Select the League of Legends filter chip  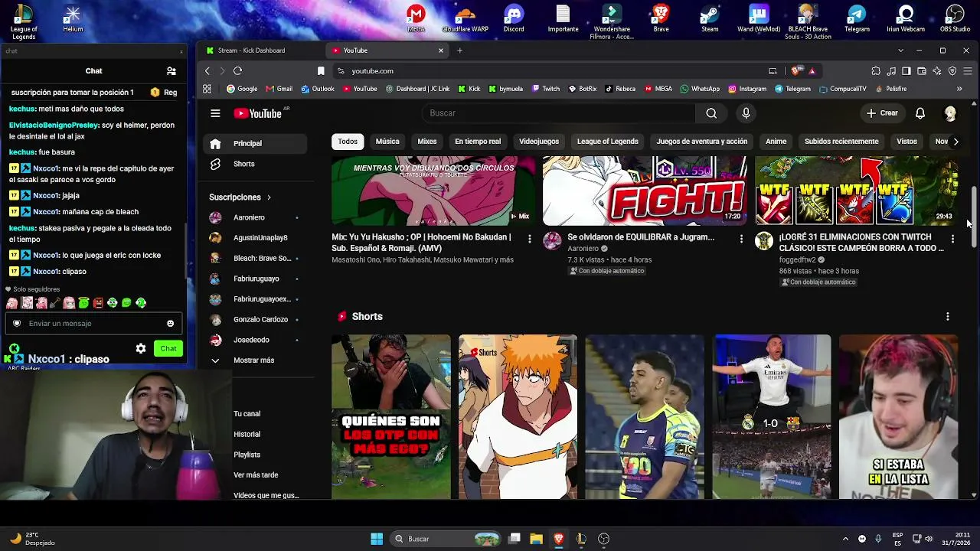point(608,142)
